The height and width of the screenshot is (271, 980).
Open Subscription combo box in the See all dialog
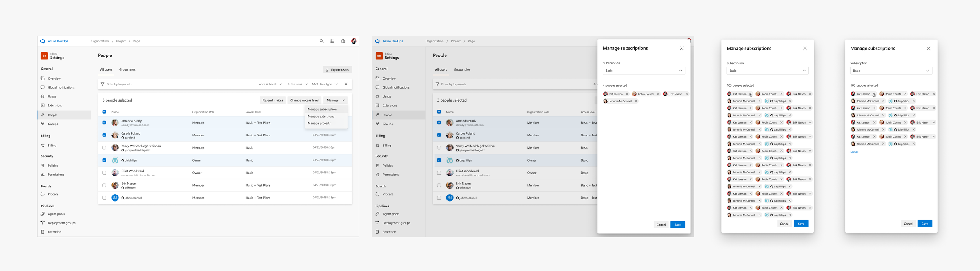[891, 71]
